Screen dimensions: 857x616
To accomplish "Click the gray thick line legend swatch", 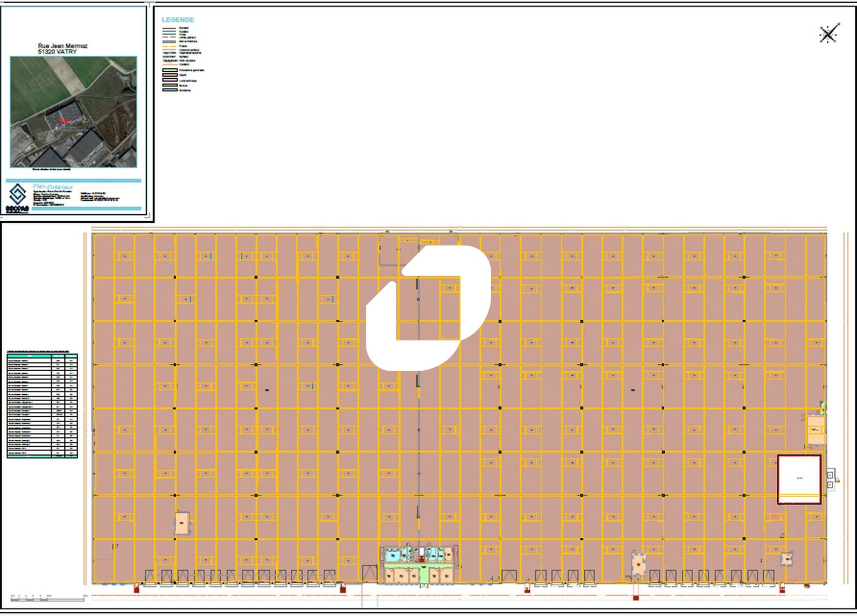I will pos(169,41).
